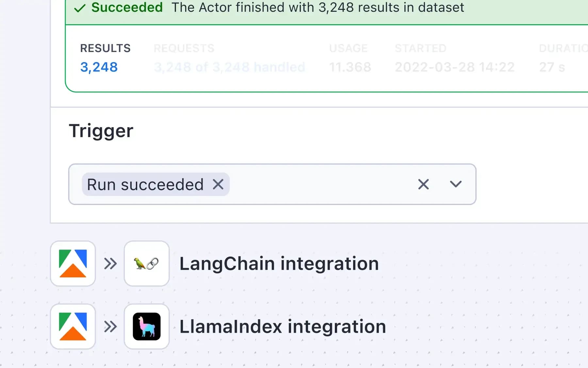Screen dimensions: 588x368
Task: Click the green Succeeded checkmark icon
Action: pyautogui.click(x=80, y=8)
